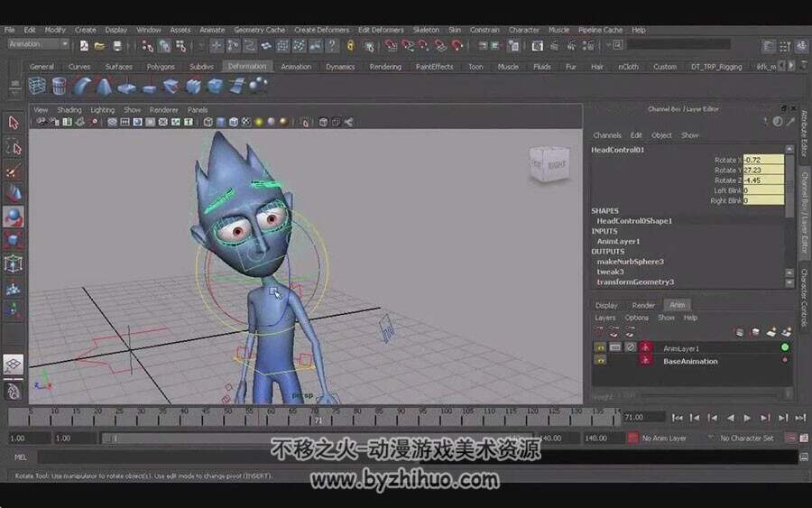Select the Move tool cone icon

(x=14, y=194)
